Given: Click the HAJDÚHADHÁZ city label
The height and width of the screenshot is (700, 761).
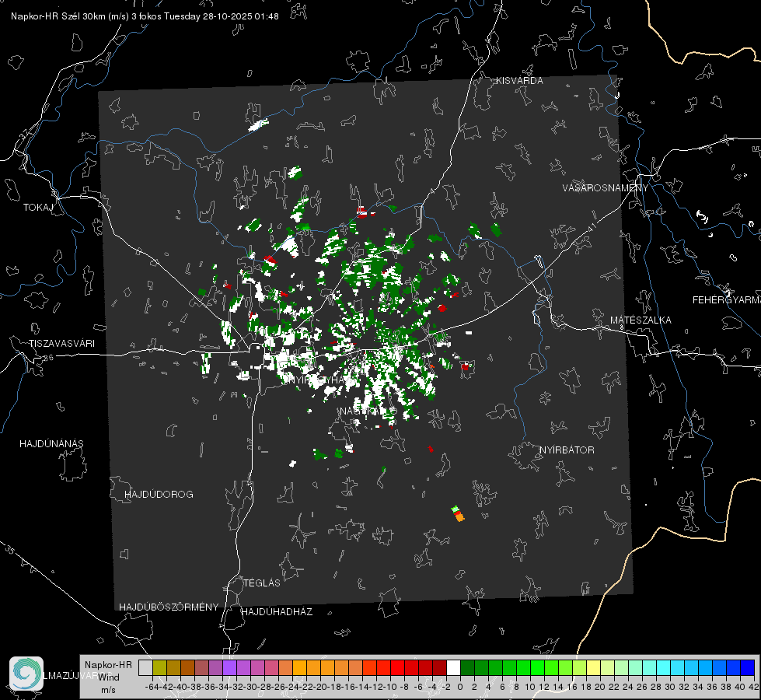Looking at the screenshot, I should coord(277,612).
